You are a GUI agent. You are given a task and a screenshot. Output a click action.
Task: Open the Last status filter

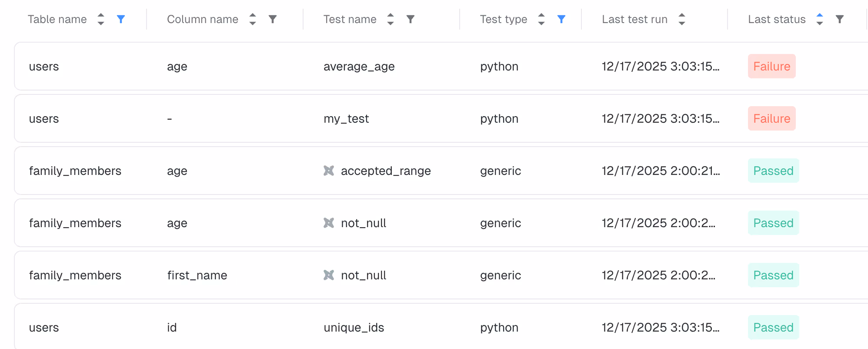840,19
